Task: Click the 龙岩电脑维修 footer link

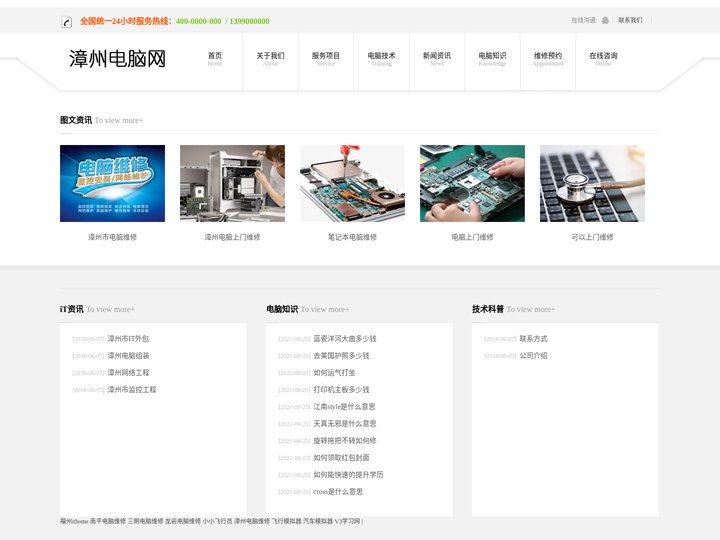Action: click(x=183, y=521)
